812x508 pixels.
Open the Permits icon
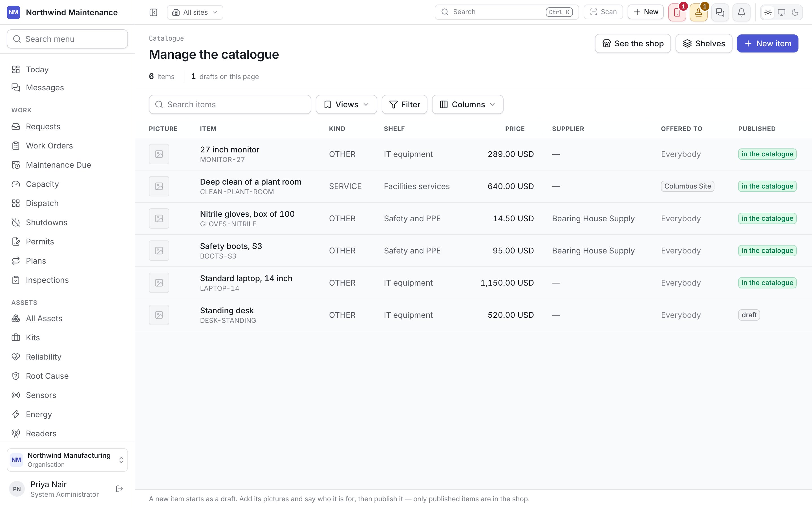pyautogui.click(x=16, y=242)
